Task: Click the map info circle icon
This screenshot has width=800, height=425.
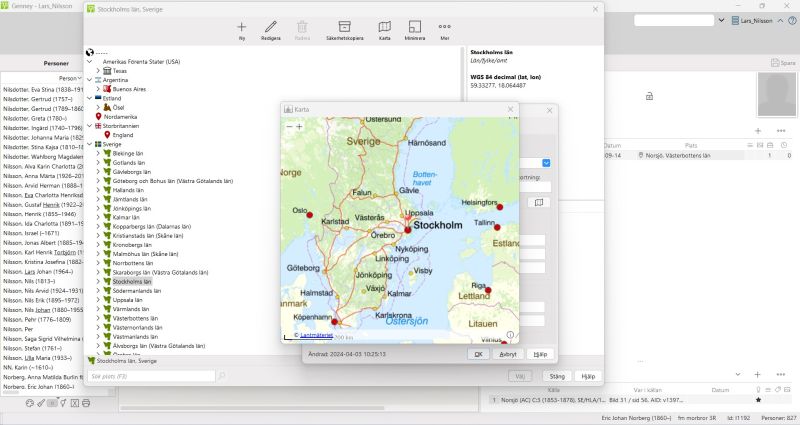Action: (x=510, y=335)
